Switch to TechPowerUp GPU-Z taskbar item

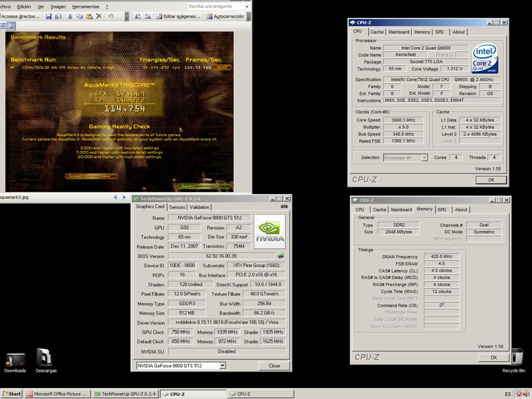[125, 394]
